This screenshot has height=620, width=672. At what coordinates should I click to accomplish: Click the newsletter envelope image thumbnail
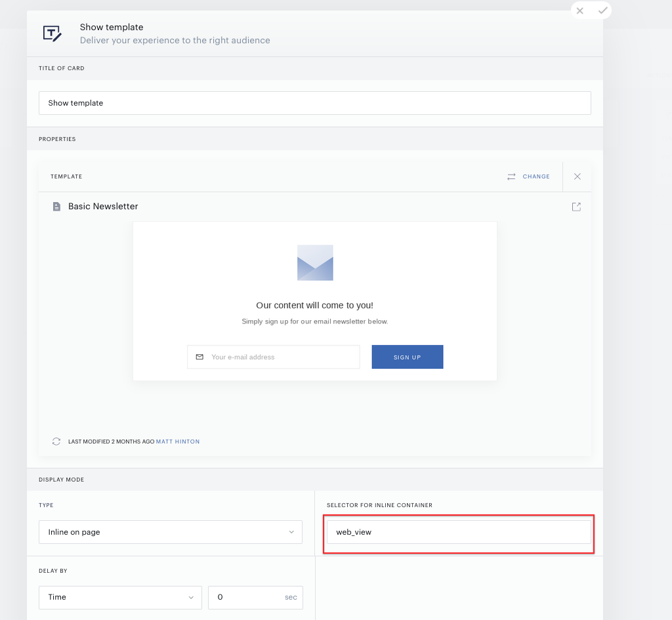point(315,262)
